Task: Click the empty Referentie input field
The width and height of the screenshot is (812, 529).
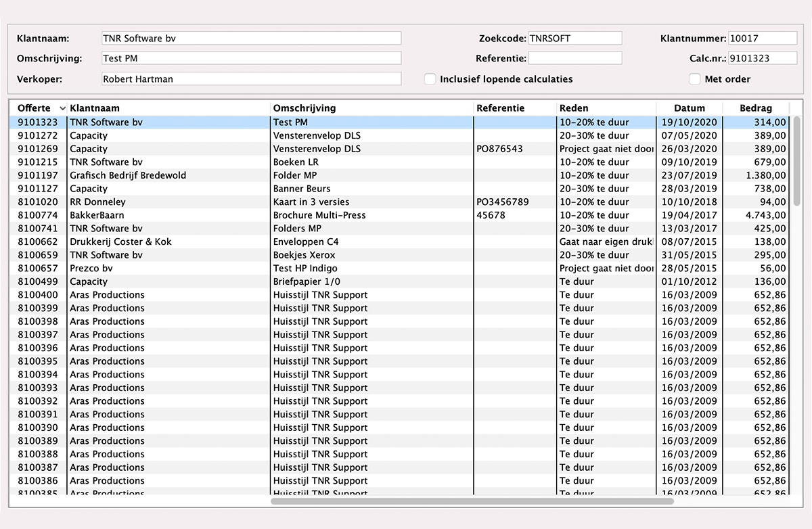Action: click(574, 58)
